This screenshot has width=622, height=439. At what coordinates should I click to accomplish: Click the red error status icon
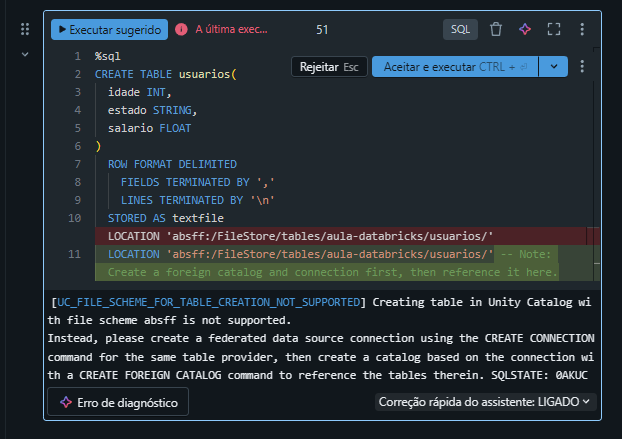[181, 29]
